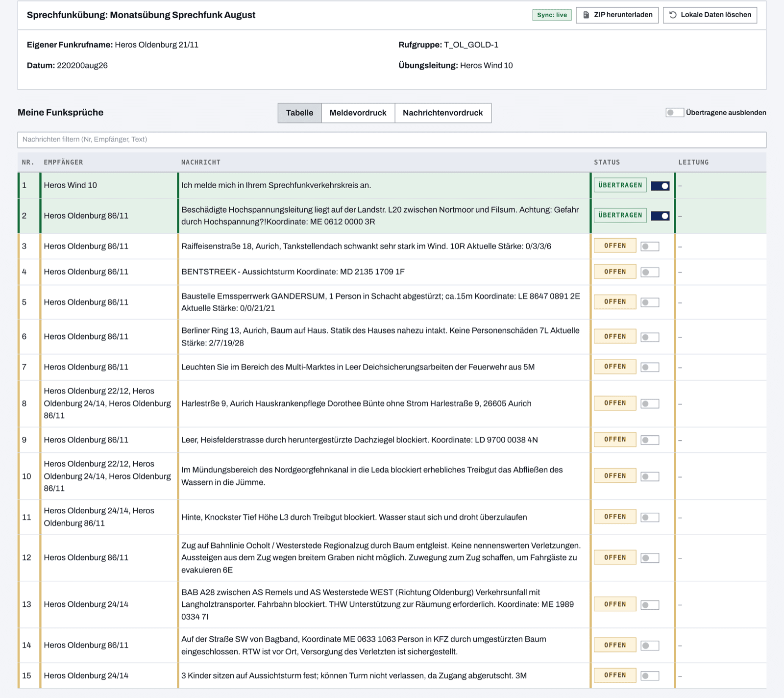Select the Langholztransporter accident message
The height and width of the screenshot is (698, 784).
(x=377, y=604)
